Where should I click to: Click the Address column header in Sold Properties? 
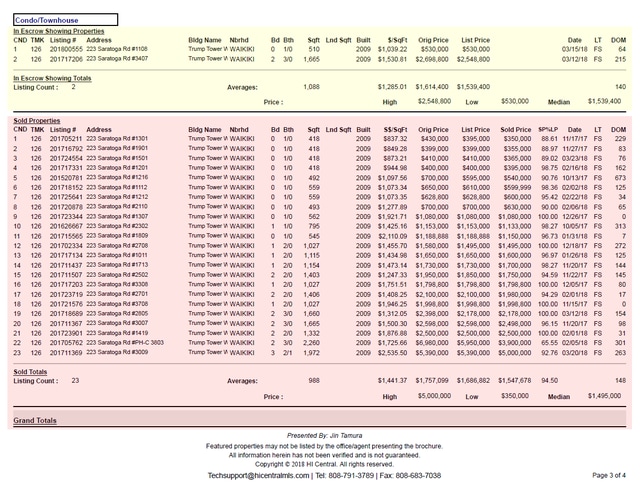(99, 129)
